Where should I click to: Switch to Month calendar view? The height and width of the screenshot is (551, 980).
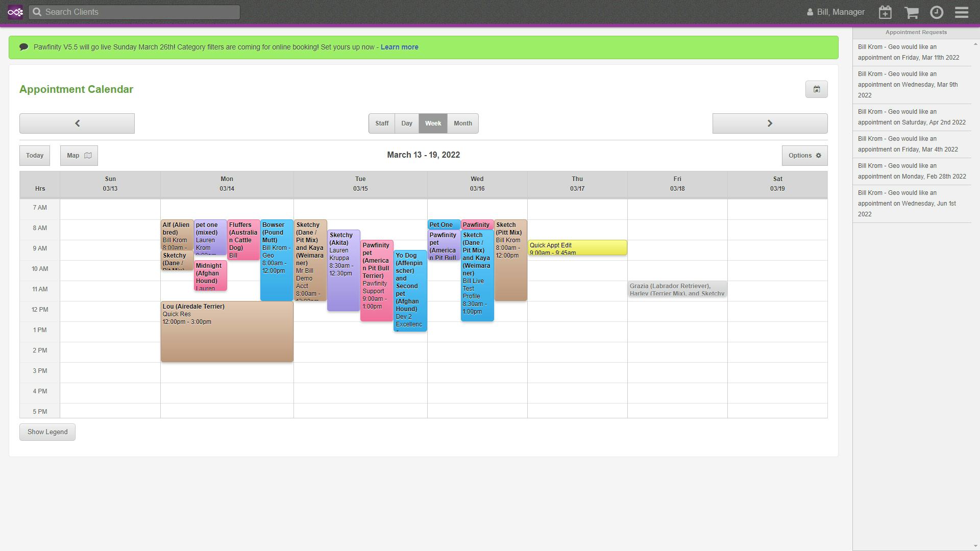(462, 123)
